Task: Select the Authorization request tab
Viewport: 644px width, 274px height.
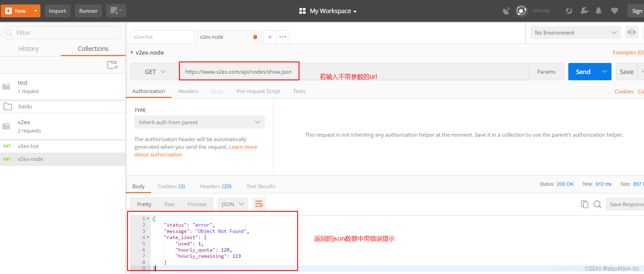Action: pyautogui.click(x=149, y=91)
